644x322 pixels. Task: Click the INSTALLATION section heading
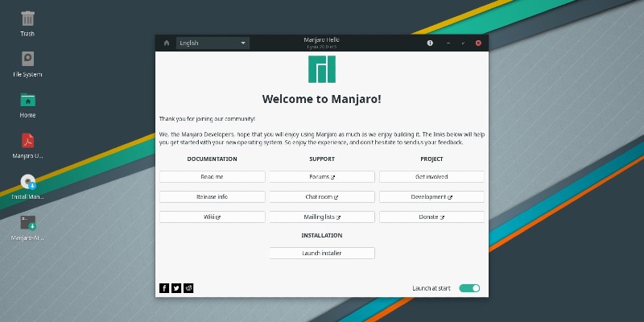click(322, 235)
